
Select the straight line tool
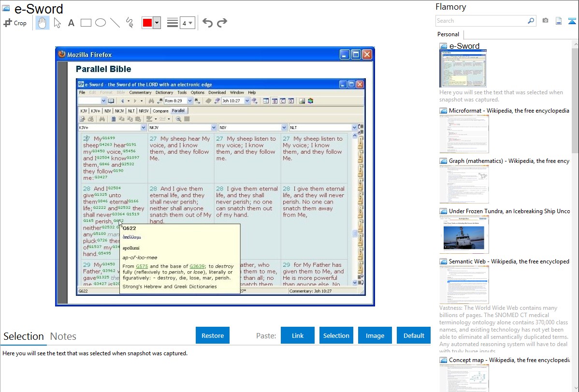click(115, 23)
